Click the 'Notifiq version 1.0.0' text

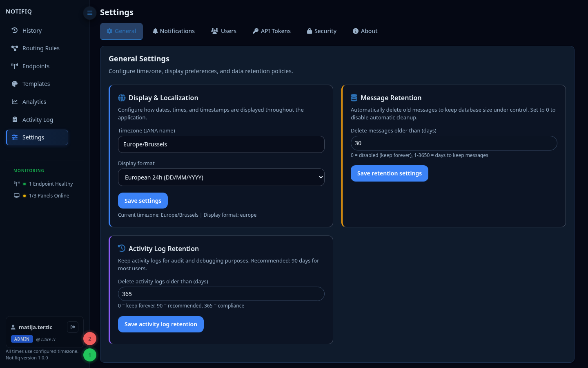[27, 358]
